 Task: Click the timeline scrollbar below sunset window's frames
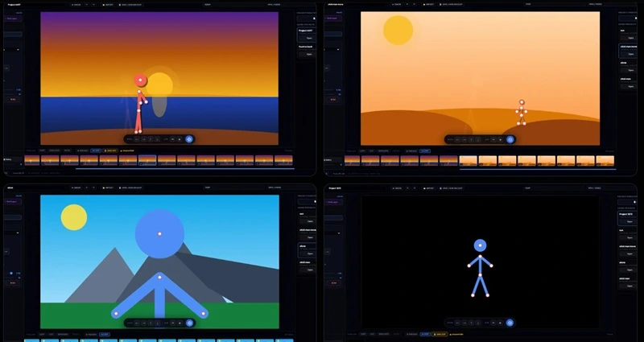[185, 168]
